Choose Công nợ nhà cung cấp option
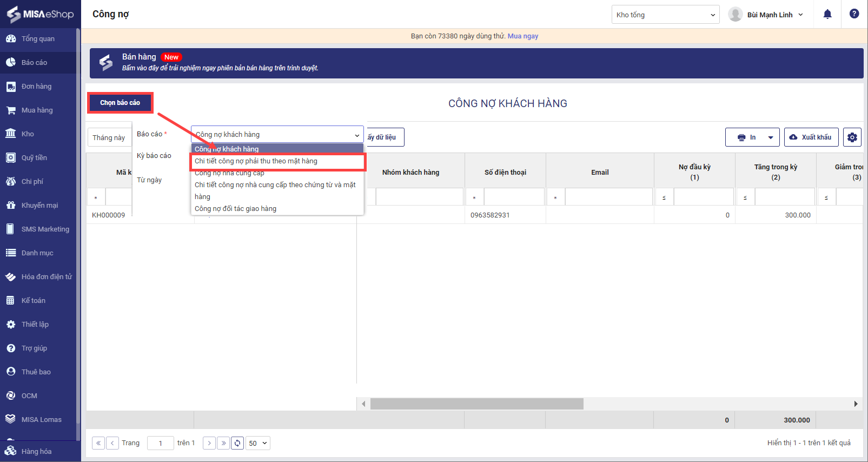868x462 pixels. [277, 173]
